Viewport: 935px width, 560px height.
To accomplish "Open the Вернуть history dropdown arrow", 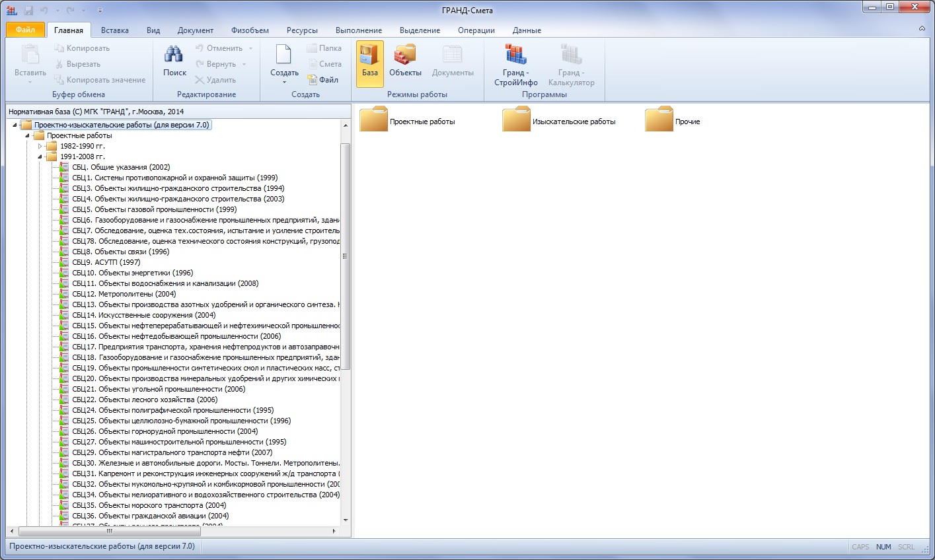I will click(244, 64).
